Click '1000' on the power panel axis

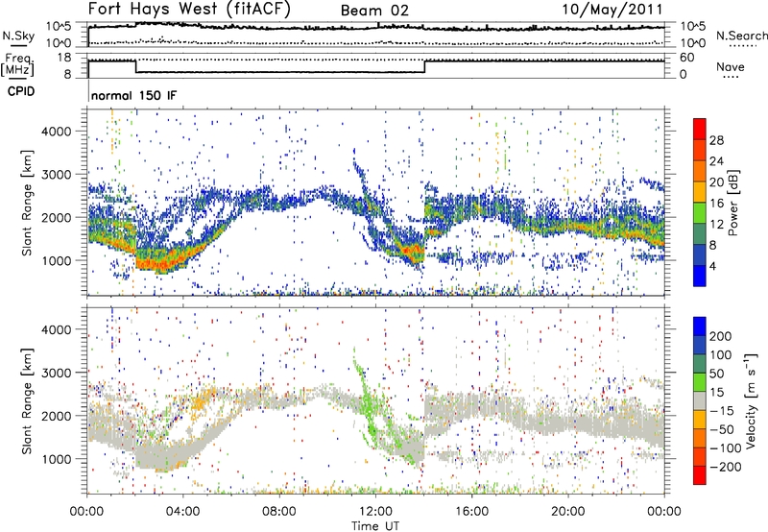56,260
